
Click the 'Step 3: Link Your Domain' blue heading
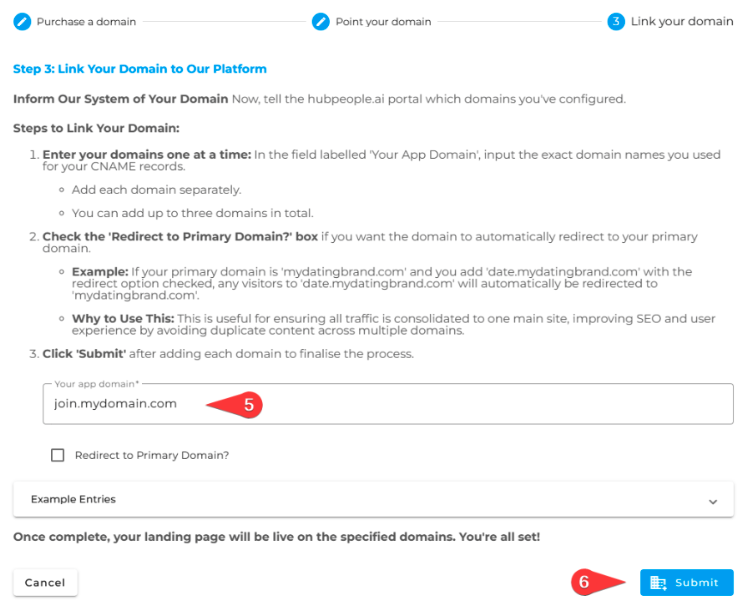(x=140, y=69)
